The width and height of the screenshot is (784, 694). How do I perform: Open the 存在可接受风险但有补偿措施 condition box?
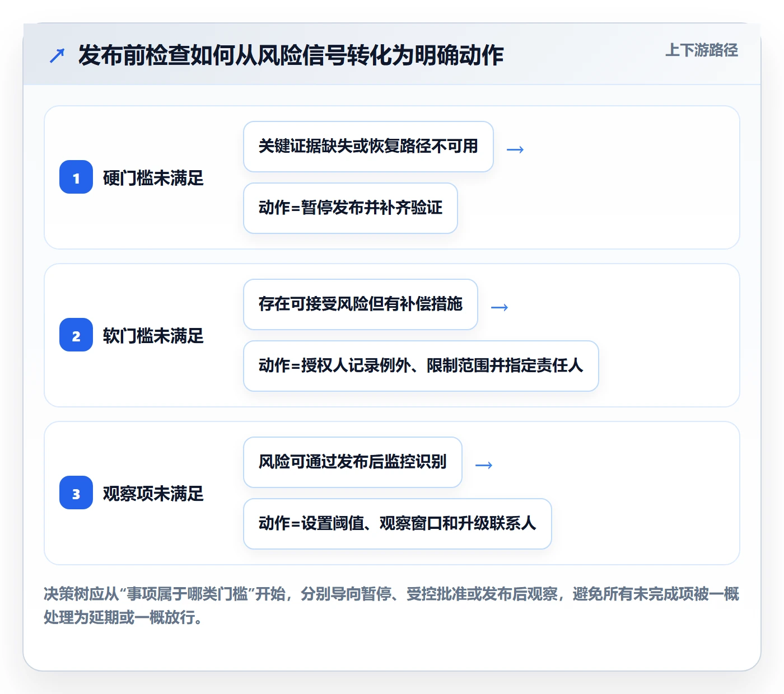[361, 304]
